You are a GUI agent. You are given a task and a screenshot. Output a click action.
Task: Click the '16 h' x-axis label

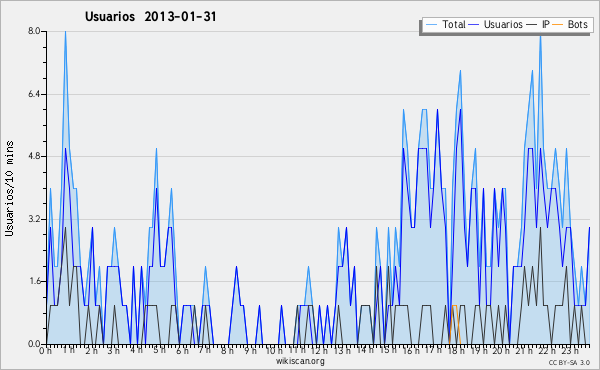[411, 351]
